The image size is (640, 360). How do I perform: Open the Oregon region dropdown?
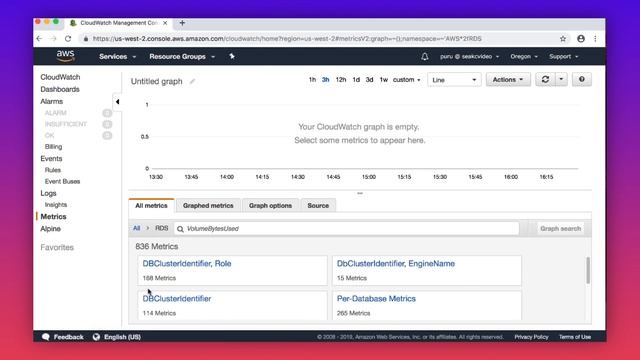(x=524, y=56)
